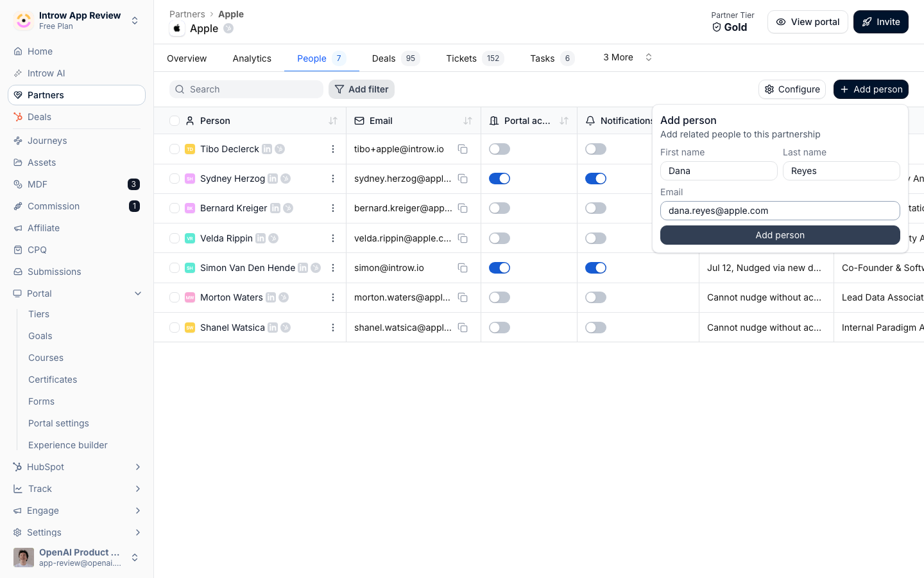
Task: Copy Sydney Herzog's email address
Action: (463, 179)
